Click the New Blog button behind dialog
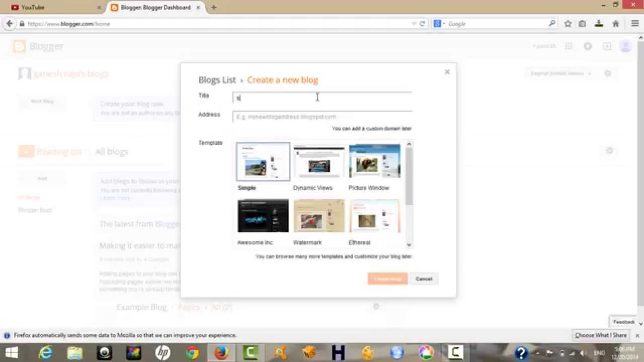644x362 pixels. click(42, 101)
